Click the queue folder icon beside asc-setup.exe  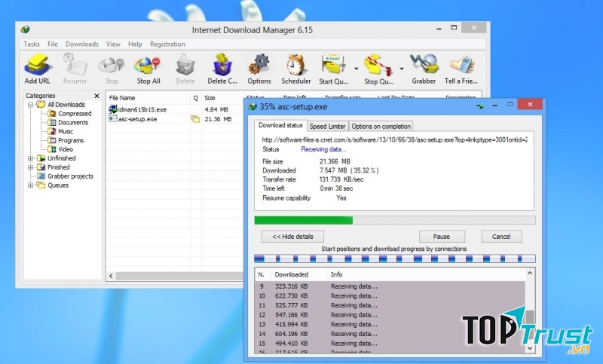click(195, 119)
